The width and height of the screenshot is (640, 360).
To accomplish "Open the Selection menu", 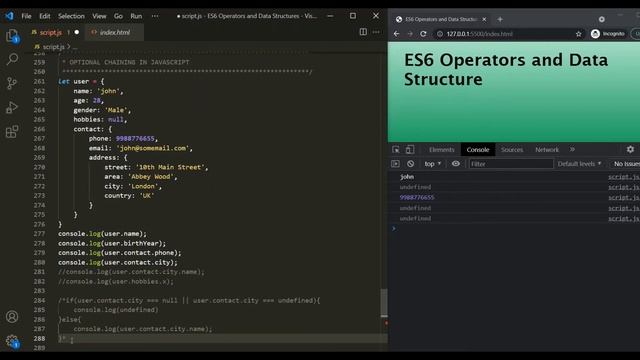I will click(71, 16).
